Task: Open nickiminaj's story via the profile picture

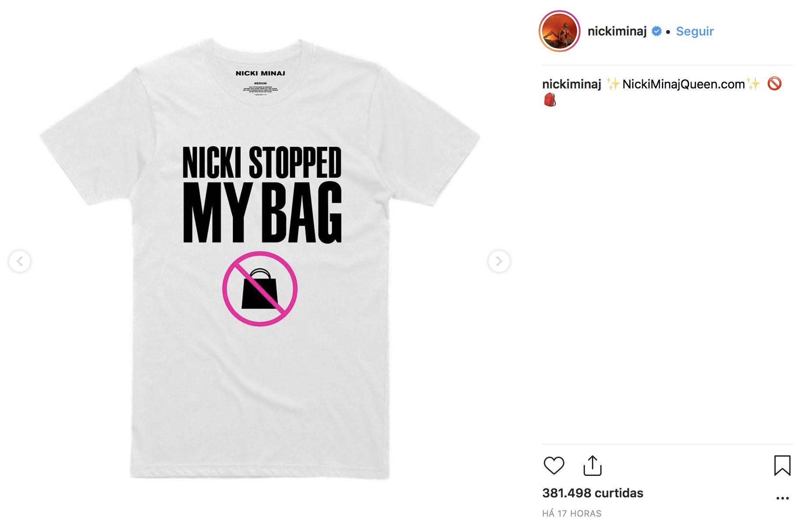Action: pyautogui.click(x=560, y=31)
